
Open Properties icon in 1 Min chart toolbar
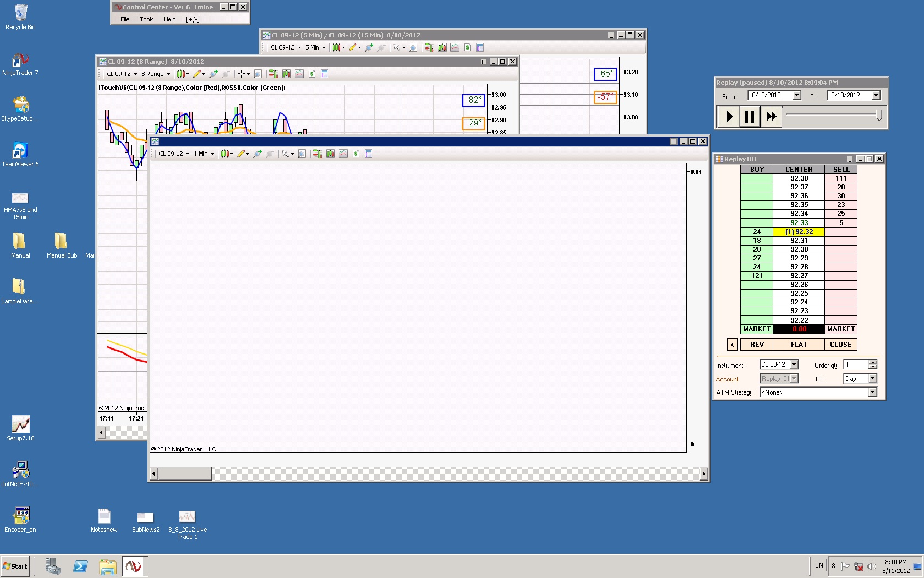click(x=369, y=154)
